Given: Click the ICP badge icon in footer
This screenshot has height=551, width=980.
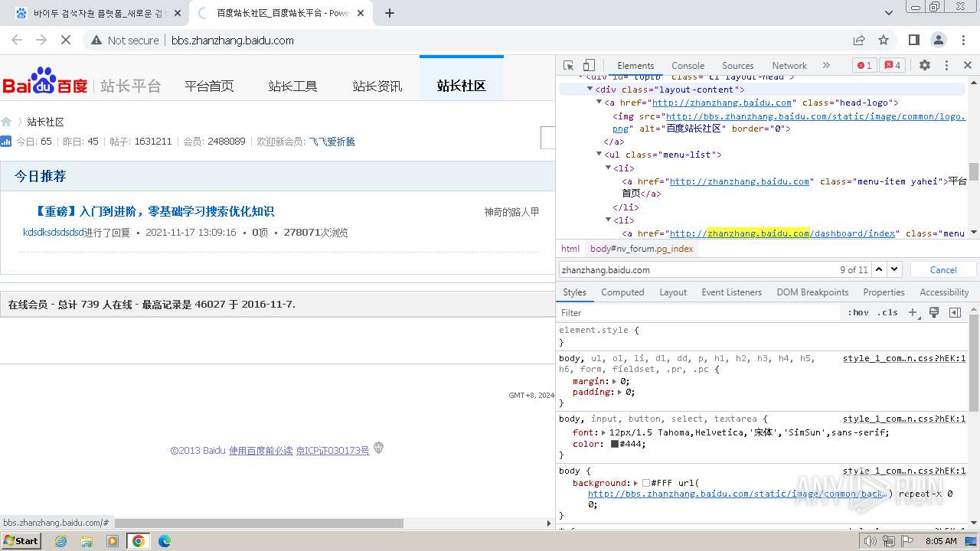Looking at the screenshot, I should pyautogui.click(x=378, y=448).
